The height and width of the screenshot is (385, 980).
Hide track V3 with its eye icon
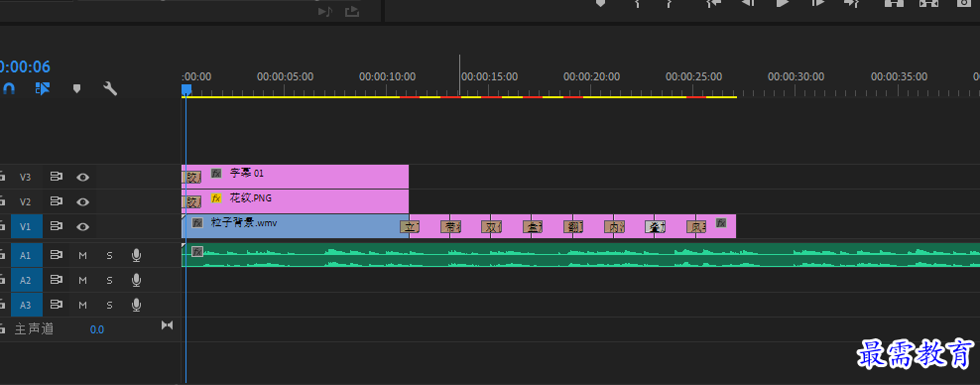coord(82,178)
